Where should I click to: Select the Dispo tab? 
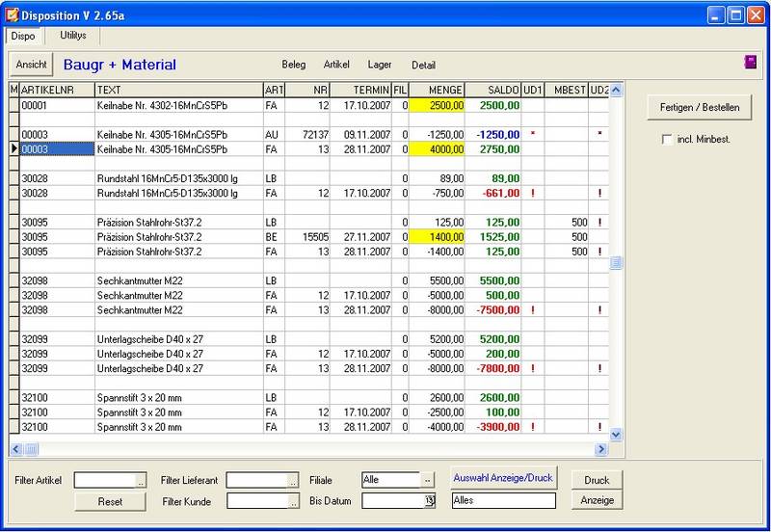(x=23, y=36)
